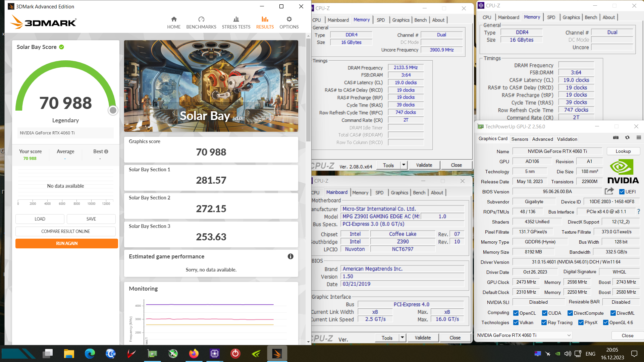This screenshot has width=644, height=362.
Task: Click COMPARE RESULT ONLINE
Action: [65, 231]
